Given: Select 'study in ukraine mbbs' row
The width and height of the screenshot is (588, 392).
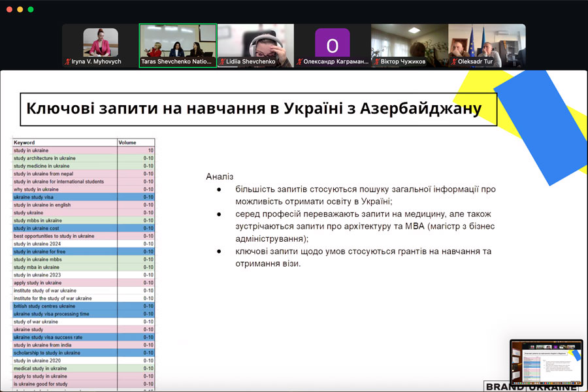Looking at the screenshot, I should pyautogui.click(x=83, y=259).
